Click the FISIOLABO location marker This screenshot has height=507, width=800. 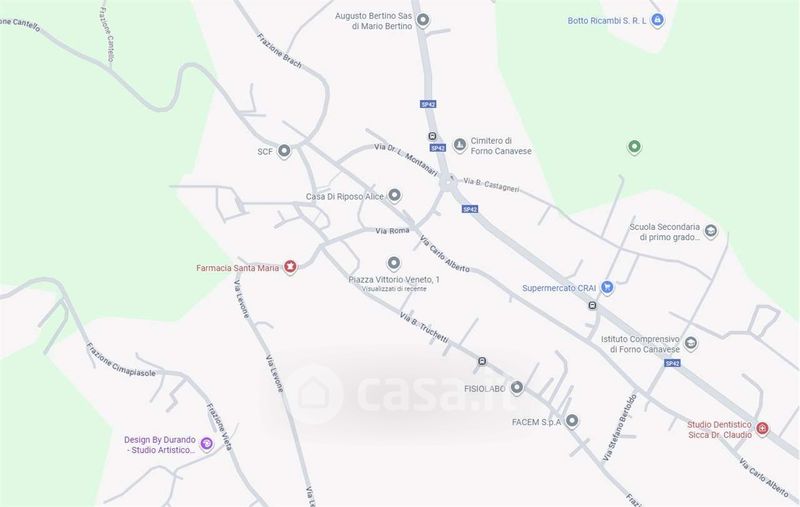[517, 388]
